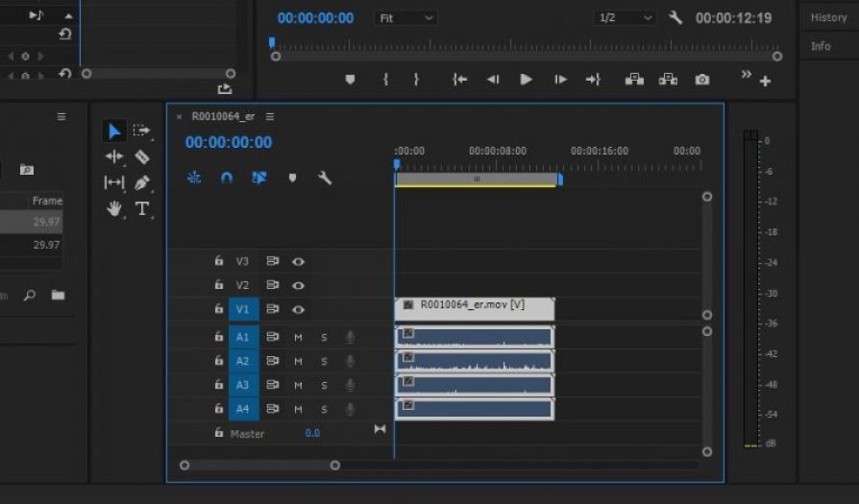
Task: Step forward one frame
Action: click(560, 80)
